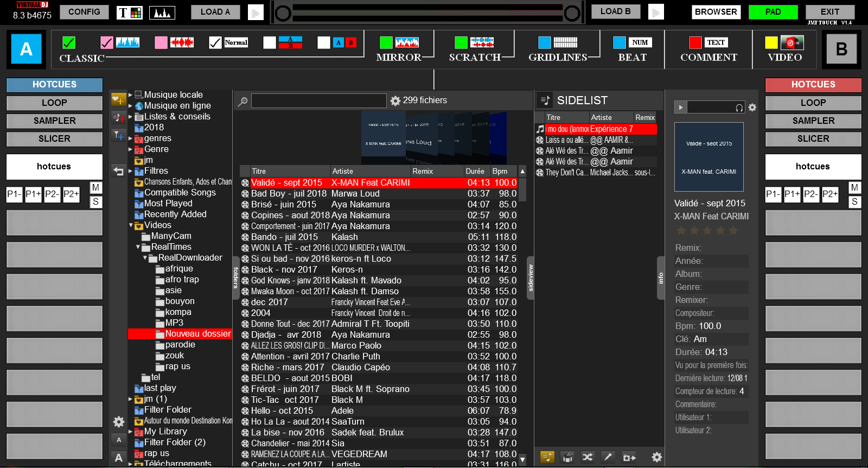Collapse the Videos folder
This screenshot has width=868, height=468.
[131, 225]
